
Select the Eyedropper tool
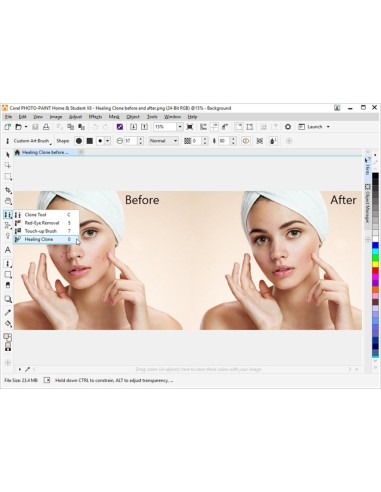pyautogui.click(x=8, y=312)
